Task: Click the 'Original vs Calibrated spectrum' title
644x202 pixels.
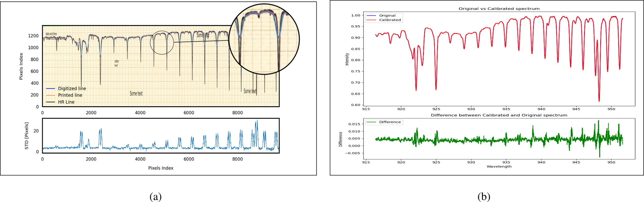Action: [x=499, y=9]
